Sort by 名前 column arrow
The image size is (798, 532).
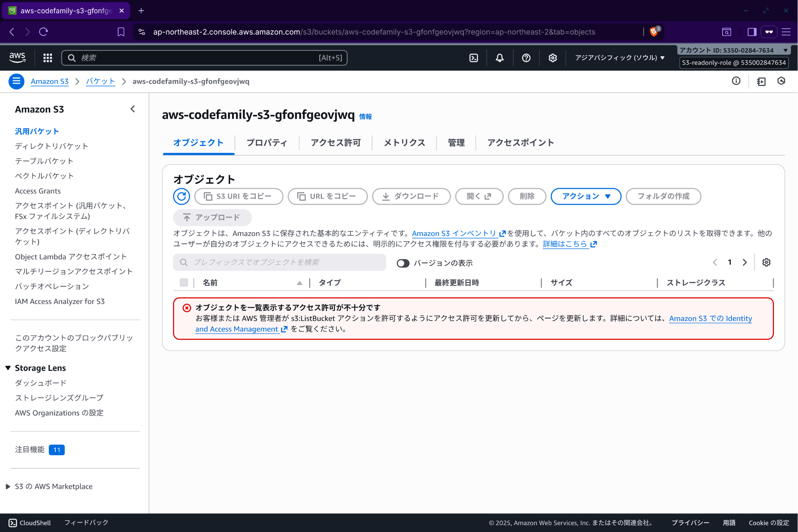[x=300, y=283]
